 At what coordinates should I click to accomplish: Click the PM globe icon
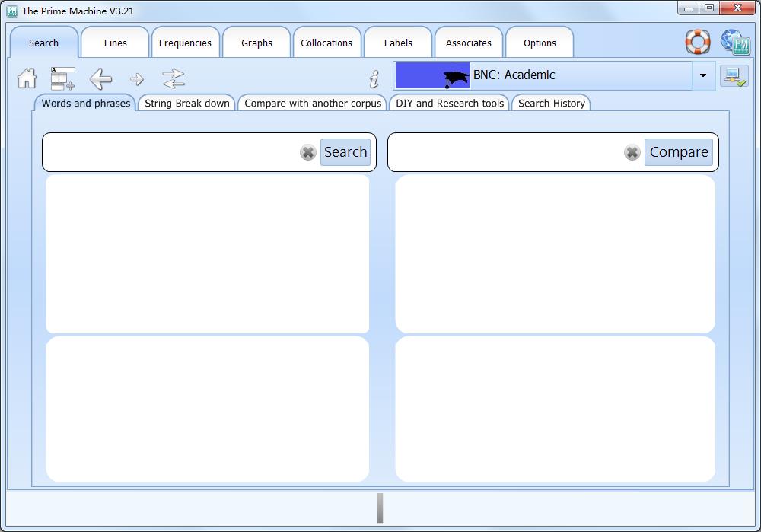coord(735,42)
